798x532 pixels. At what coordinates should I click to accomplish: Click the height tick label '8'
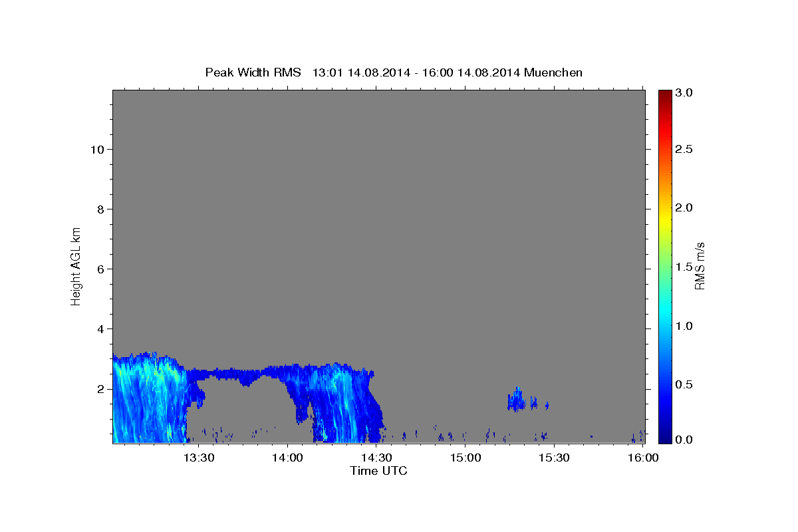[100, 209]
